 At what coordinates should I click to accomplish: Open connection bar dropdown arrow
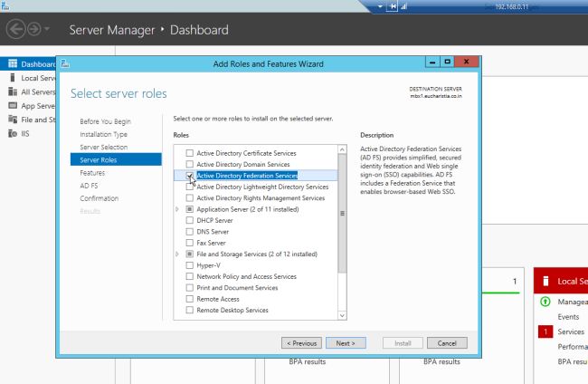pos(380,6)
